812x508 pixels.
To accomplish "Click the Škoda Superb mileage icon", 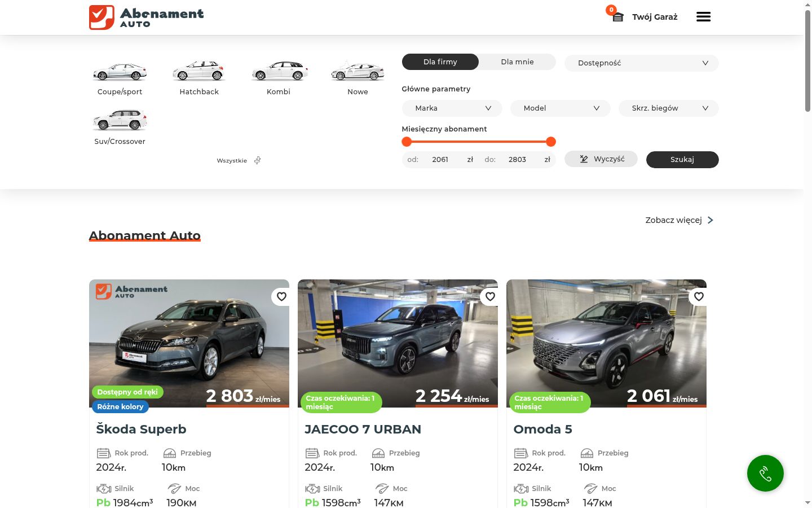I will tap(170, 453).
